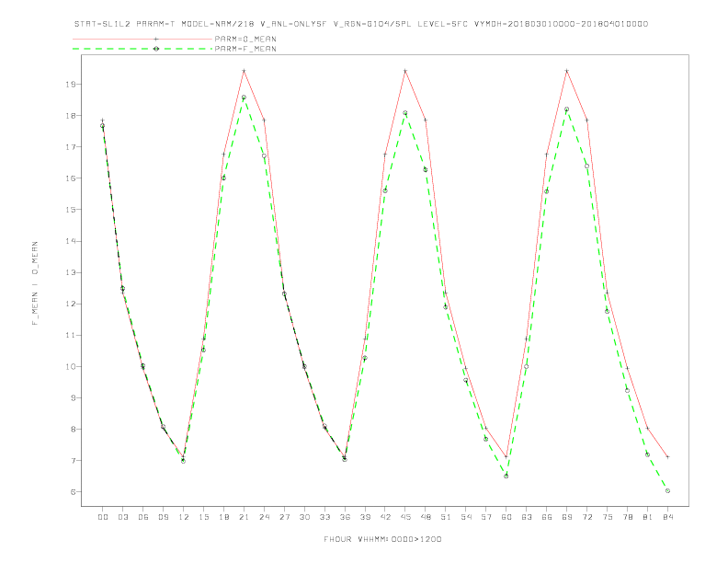
Task: Click y-axis tick label 9
Action: coord(73,397)
